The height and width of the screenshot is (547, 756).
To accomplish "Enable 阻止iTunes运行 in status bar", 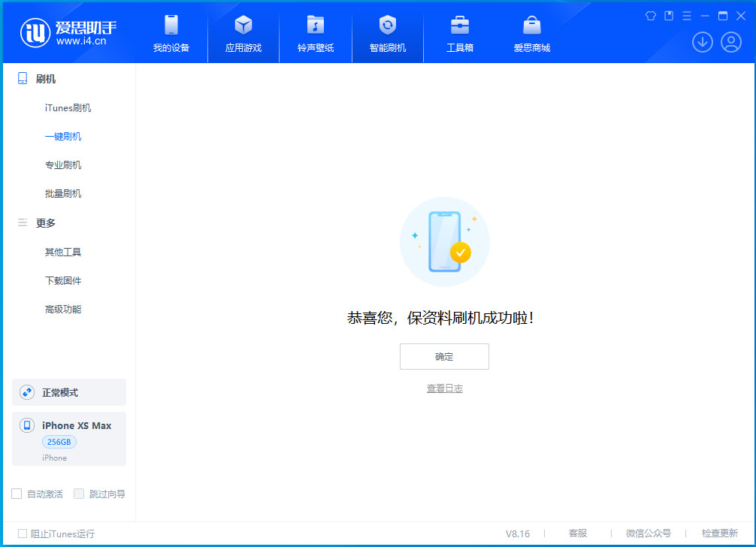I will point(23,533).
